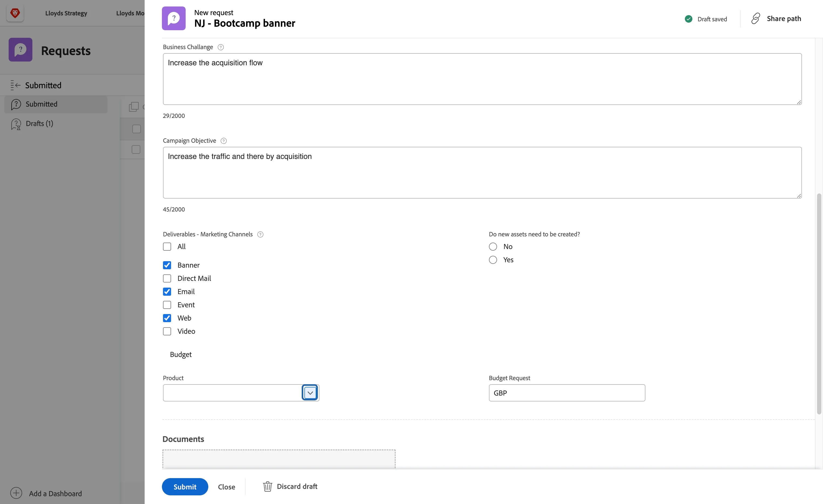The image size is (823, 504).
Task: Select No for new assets
Action: tap(493, 247)
